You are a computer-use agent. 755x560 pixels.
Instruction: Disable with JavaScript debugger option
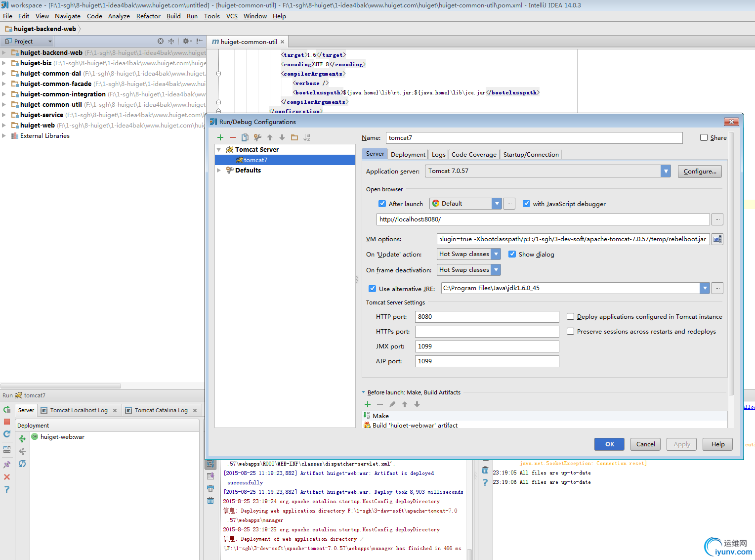coord(527,204)
